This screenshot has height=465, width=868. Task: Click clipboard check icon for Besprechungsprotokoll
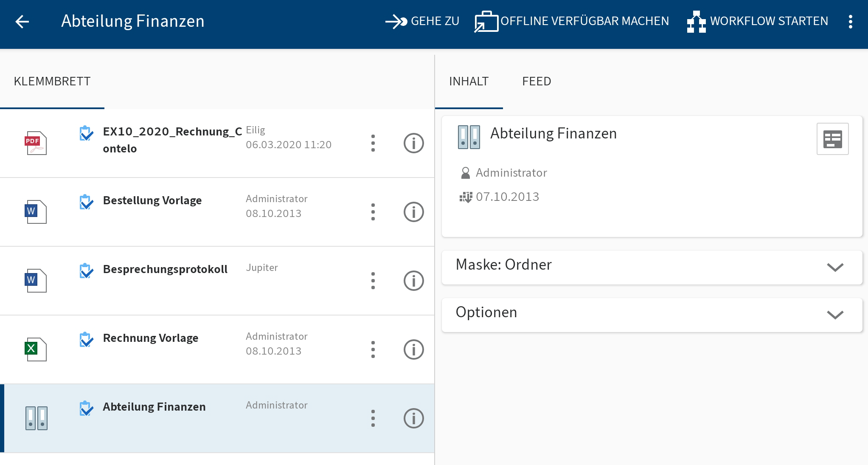[x=86, y=271]
